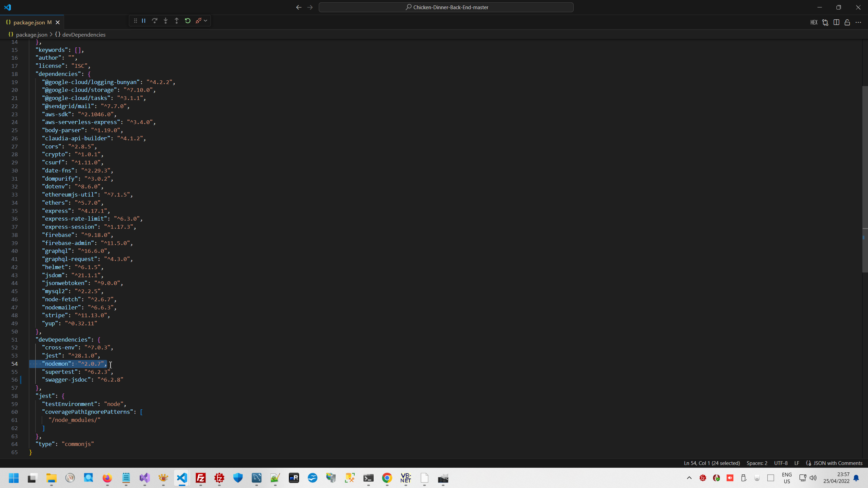Toggle the editor group lock

tap(847, 22)
